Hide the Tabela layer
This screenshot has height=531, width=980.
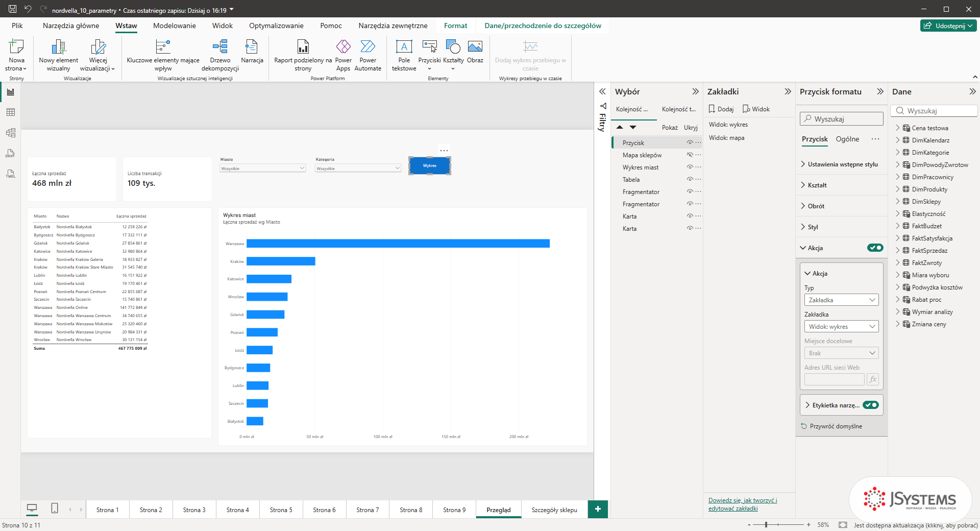690,179
